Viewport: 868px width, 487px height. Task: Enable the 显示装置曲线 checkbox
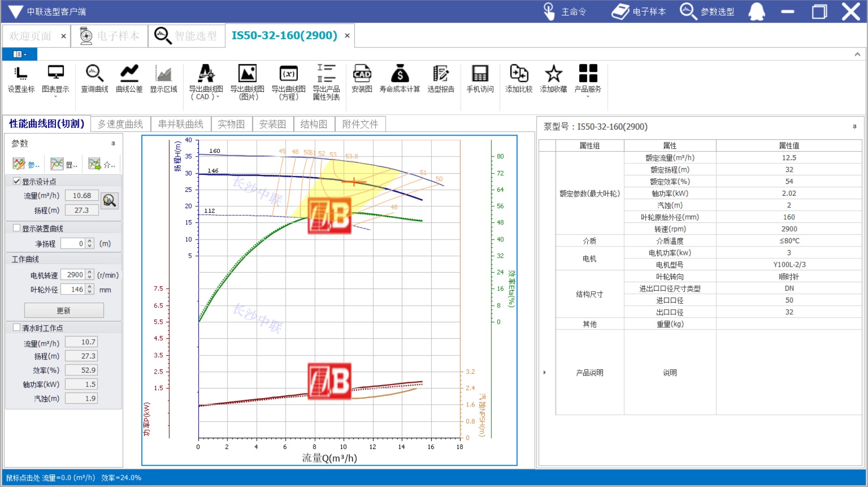tap(17, 228)
